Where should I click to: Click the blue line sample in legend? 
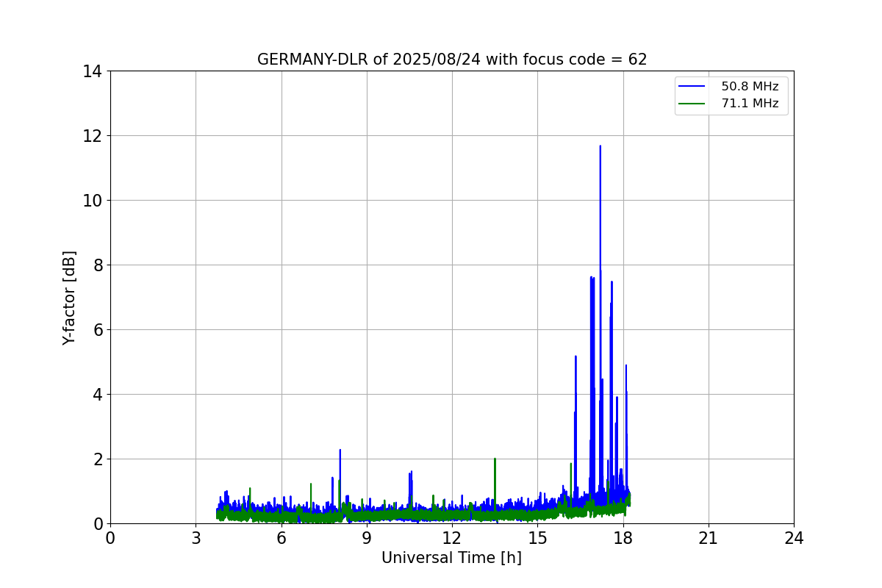pos(692,87)
